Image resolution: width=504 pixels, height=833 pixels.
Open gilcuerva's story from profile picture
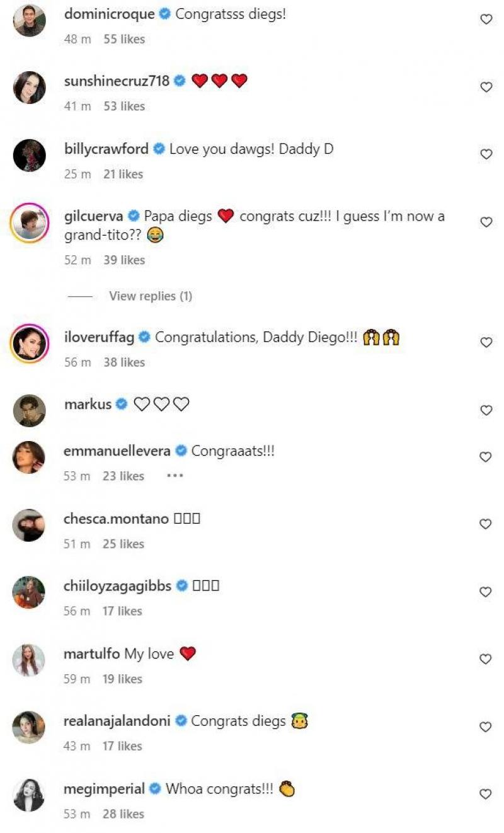(29, 222)
